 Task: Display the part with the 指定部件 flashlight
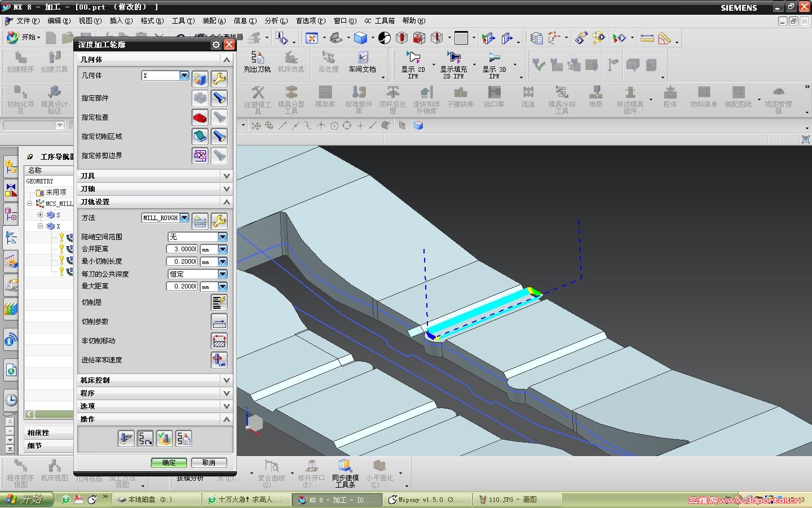tap(219, 98)
